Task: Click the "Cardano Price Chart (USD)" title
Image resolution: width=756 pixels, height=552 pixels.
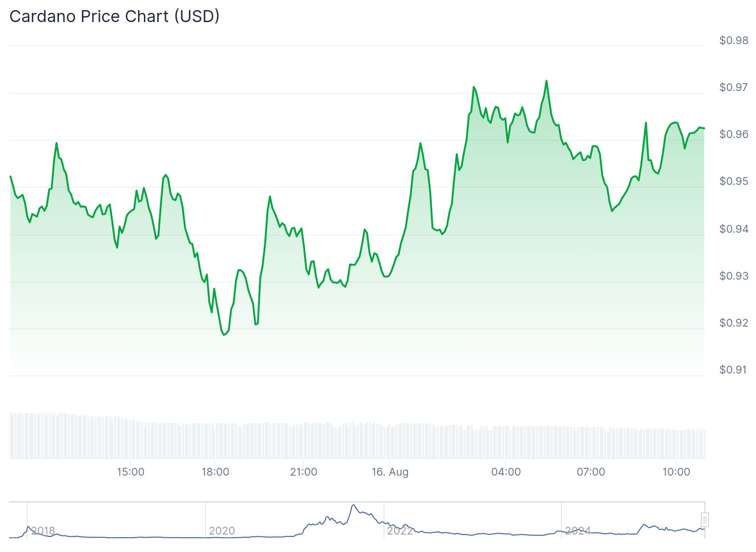Action: pos(115,17)
